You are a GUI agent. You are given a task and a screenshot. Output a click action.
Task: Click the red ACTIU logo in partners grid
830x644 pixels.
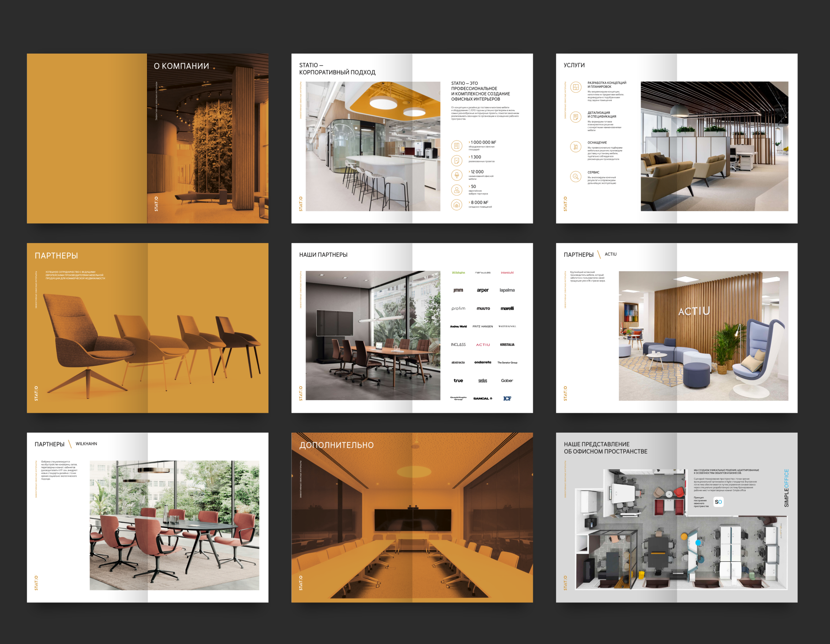(483, 345)
